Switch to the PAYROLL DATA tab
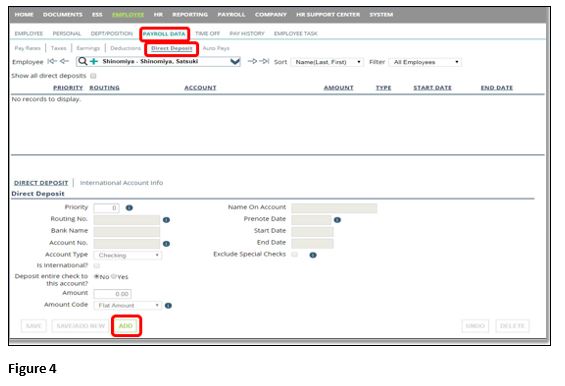This screenshot has width=565, height=386. coord(164,34)
